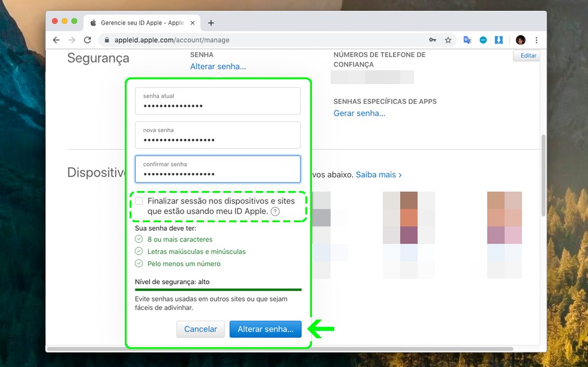Click the Segurança section heading

(x=98, y=58)
